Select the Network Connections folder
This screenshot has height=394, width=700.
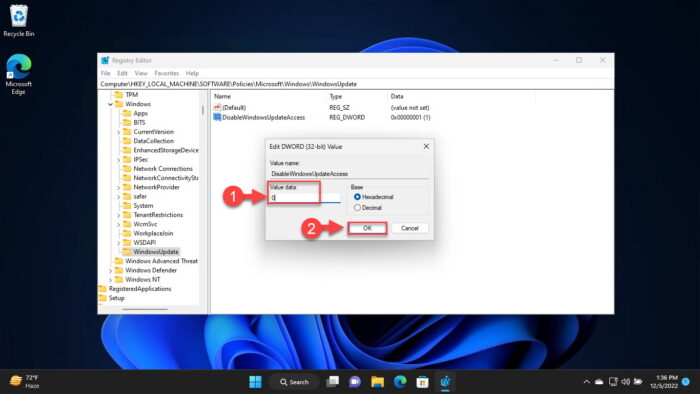(x=158, y=169)
